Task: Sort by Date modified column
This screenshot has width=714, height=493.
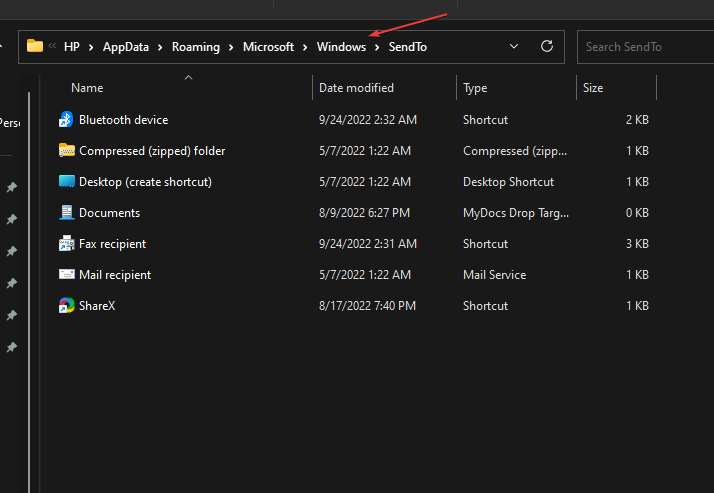Action: point(356,88)
